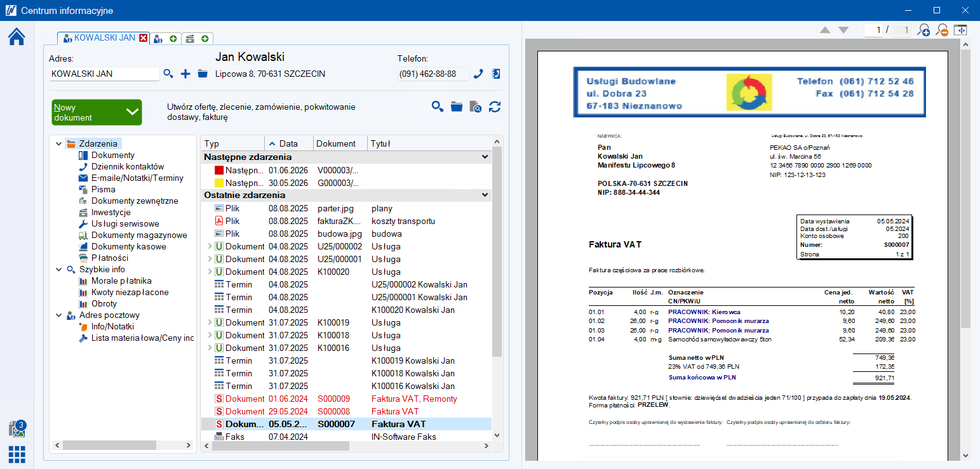Image resolution: width=980 pixels, height=469 pixels.
Task: Click the Adres input field
Action: click(104, 74)
